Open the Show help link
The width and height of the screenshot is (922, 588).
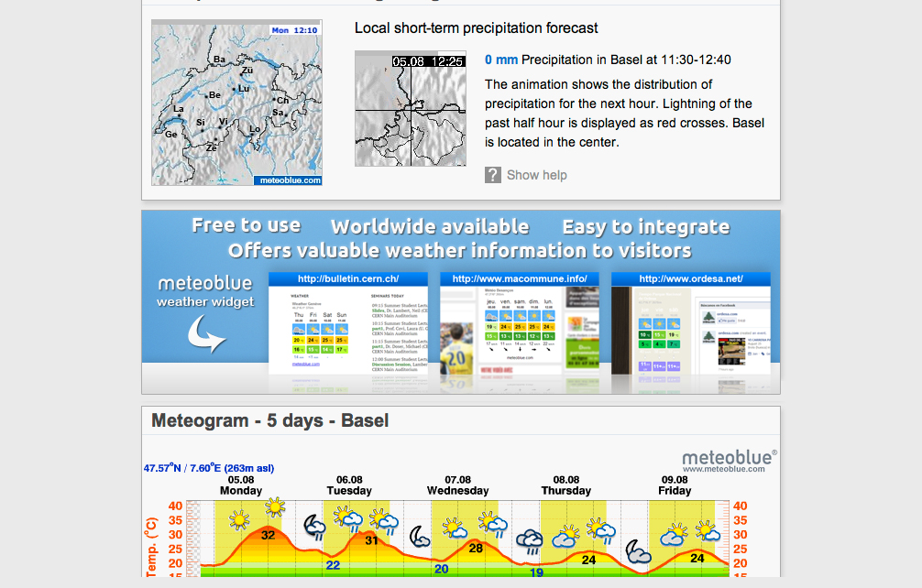point(537,175)
